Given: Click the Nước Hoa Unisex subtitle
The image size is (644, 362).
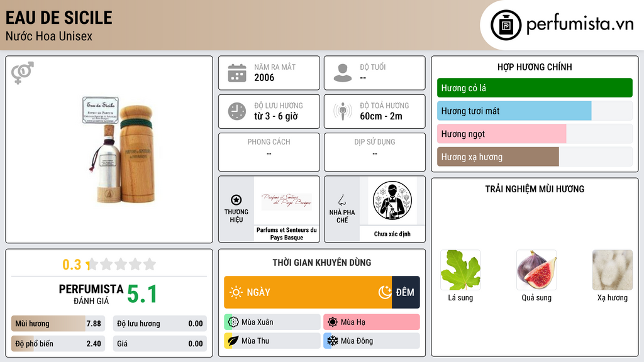Looking at the screenshot, I should (49, 36).
